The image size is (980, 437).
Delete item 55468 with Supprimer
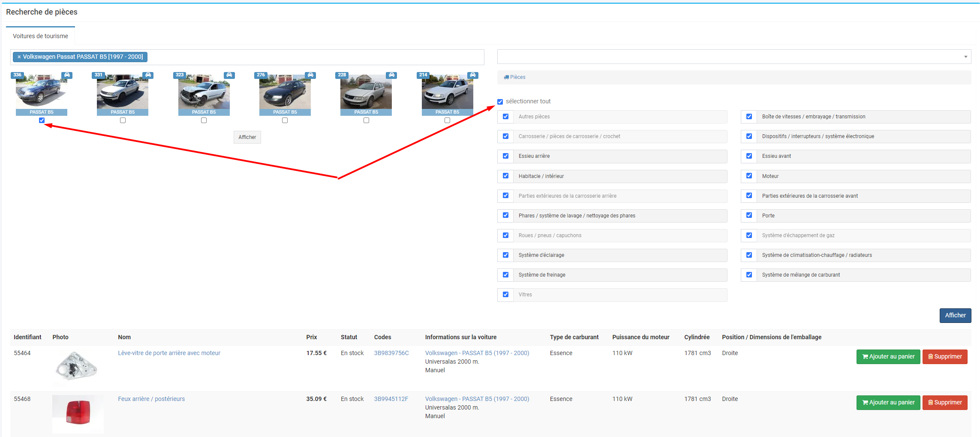coord(945,403)
